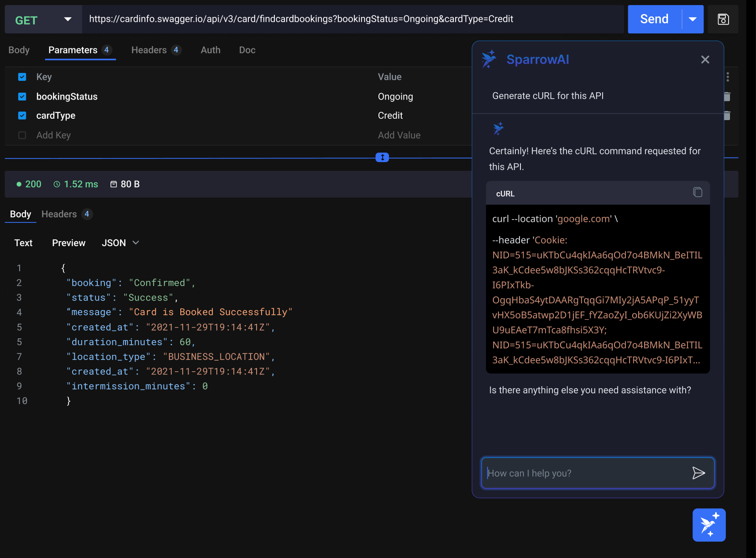Click the bookingStatus key cell
Screen dimensions: 756x558
(67, 96)
